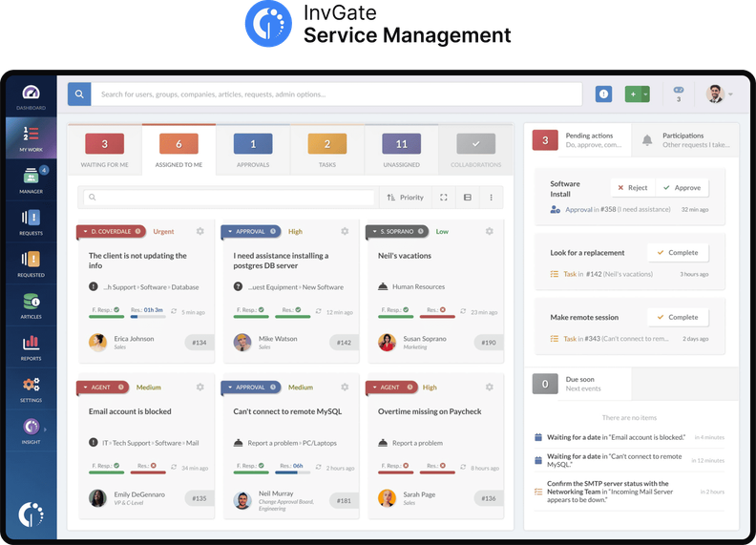Expand the D. COVERDALE status tag
Viewport: 756px width, 545px height.
click(111, 232)
